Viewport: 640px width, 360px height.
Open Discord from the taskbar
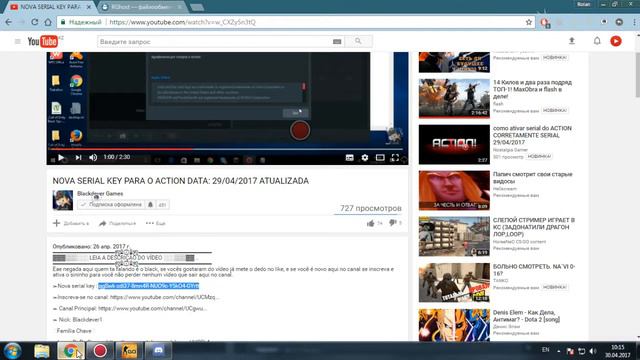tap(158, 351)
